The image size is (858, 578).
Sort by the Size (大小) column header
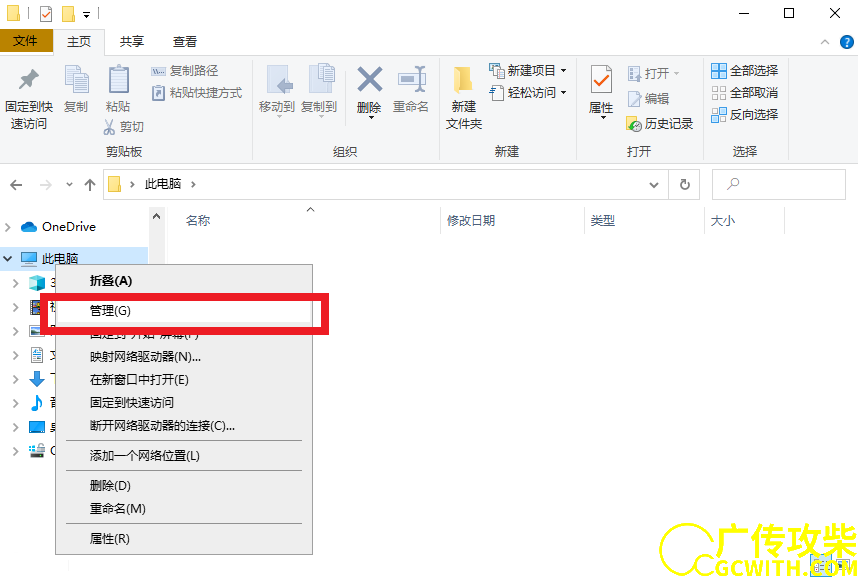point(722,221)
